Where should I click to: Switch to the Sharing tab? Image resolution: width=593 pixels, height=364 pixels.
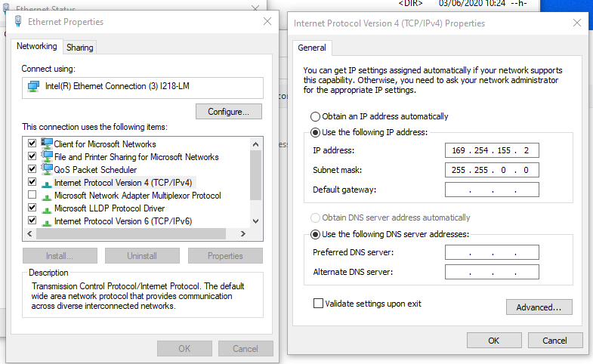pos(79,48)
